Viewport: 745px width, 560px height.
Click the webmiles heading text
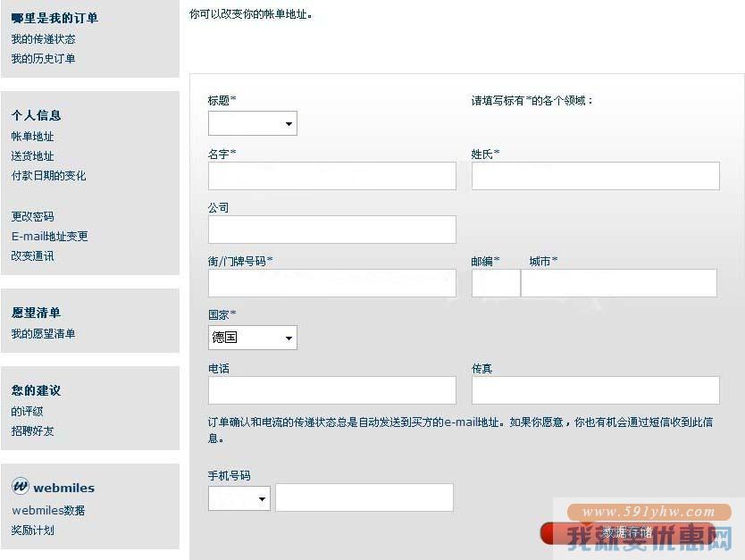click(64, 488)
